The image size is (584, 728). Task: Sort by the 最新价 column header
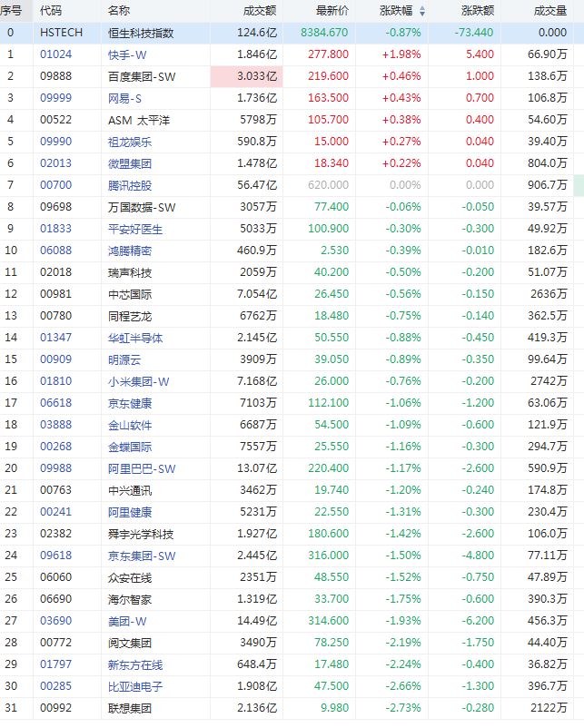tap(332, 11)
